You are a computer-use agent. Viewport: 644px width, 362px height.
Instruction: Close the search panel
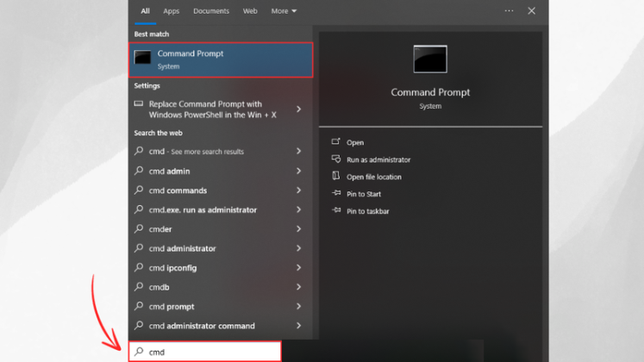pyautogui.click(x=531, y=11)
